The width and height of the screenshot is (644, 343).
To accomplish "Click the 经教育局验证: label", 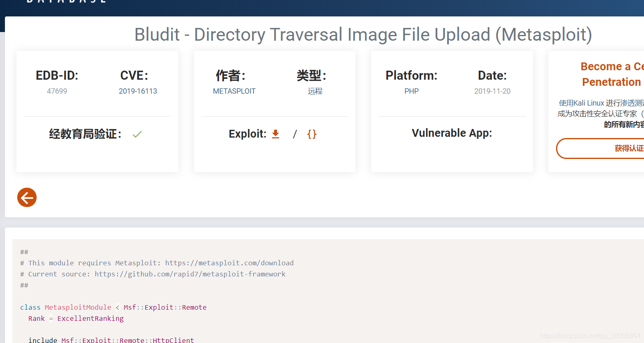I will point(85,134).
